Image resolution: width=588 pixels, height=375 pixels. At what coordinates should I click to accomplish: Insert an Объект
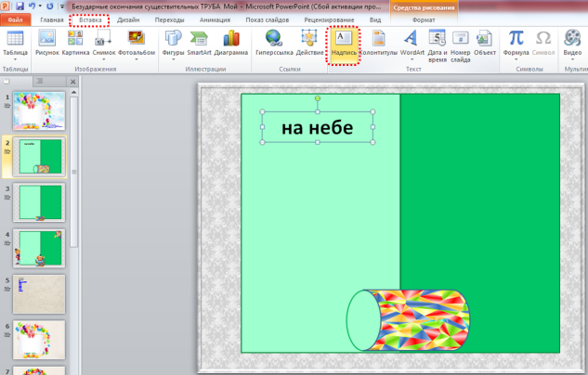tap(485, 43)
